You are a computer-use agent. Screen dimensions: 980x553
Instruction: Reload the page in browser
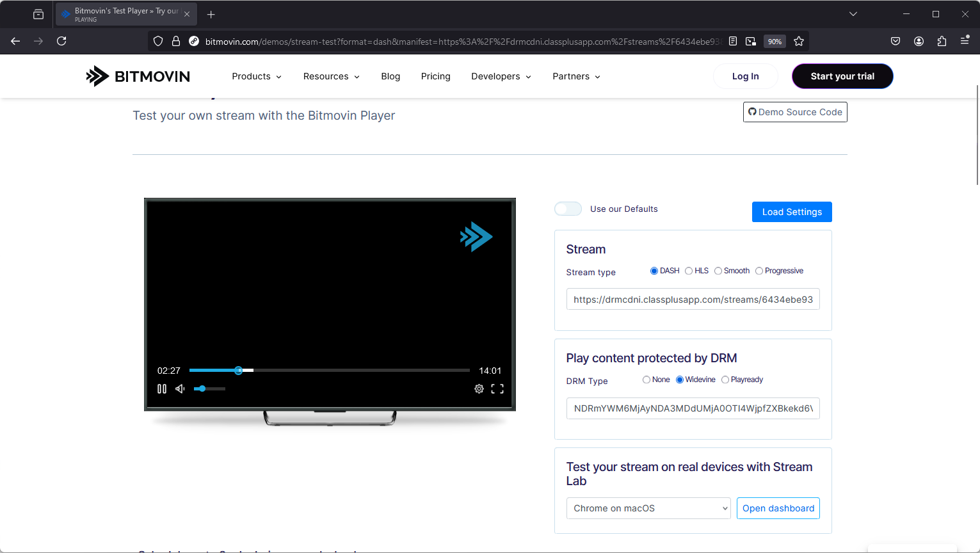[61, 41]
